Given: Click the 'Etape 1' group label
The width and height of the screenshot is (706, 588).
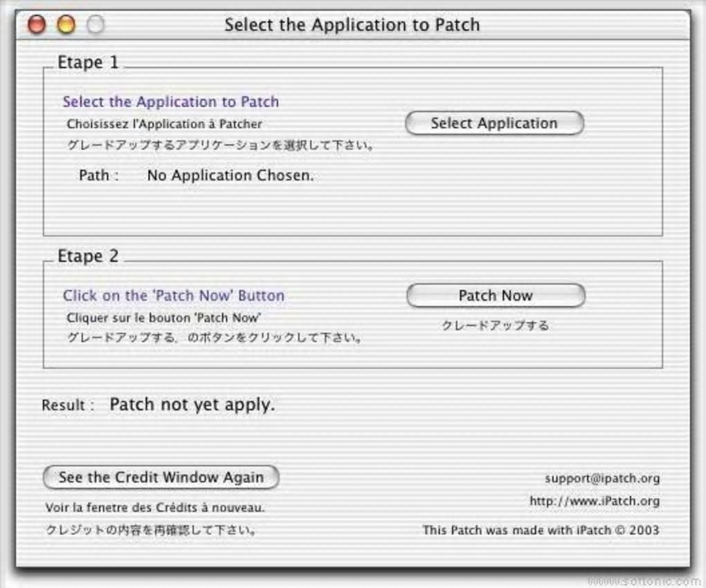Looking at the screenshot, I should [88, 62].
